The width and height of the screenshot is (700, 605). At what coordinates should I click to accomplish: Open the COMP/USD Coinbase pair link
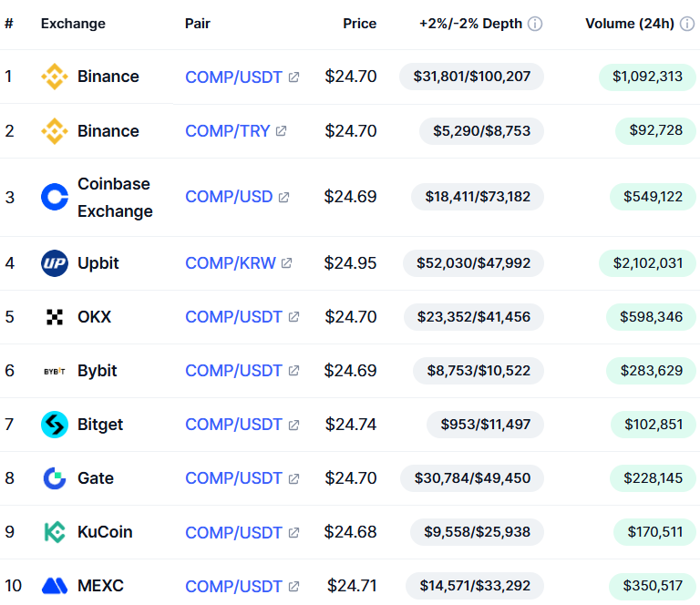click(229, 197)
